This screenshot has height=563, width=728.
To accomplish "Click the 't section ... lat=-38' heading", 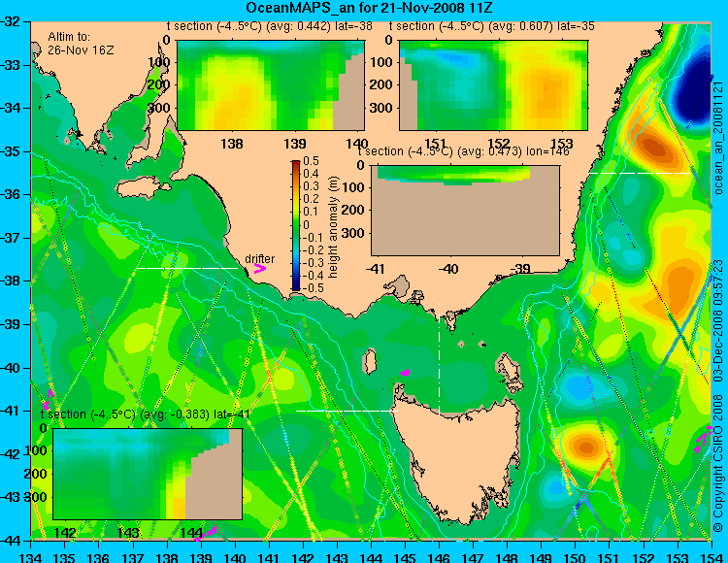I will (x=270, y=26).
